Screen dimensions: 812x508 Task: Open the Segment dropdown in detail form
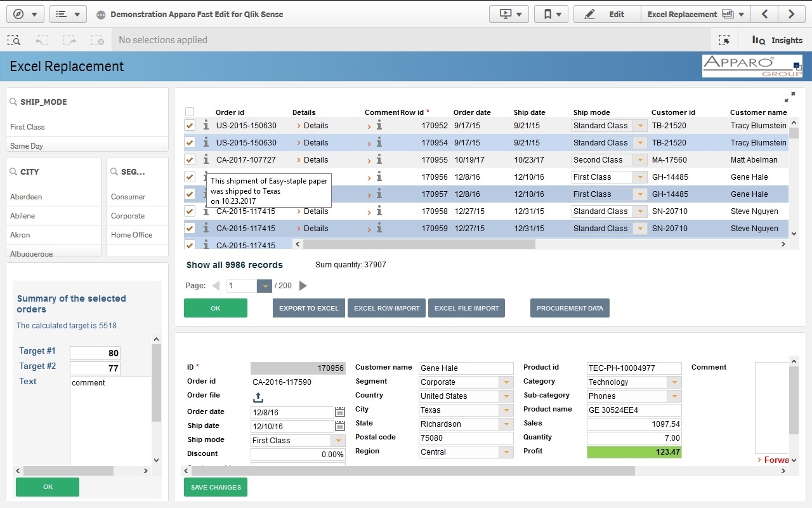(506, 382)
